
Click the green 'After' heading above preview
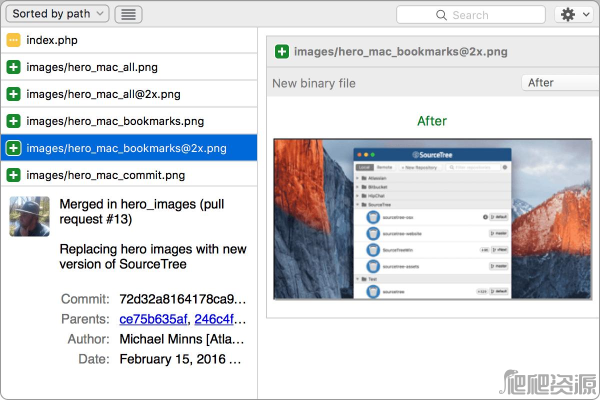432,121
